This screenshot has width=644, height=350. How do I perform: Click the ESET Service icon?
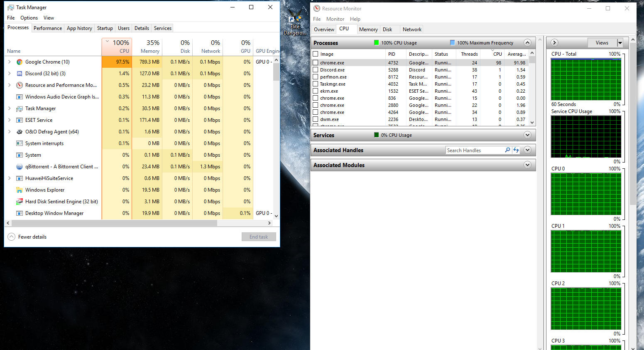pos(19,120)
